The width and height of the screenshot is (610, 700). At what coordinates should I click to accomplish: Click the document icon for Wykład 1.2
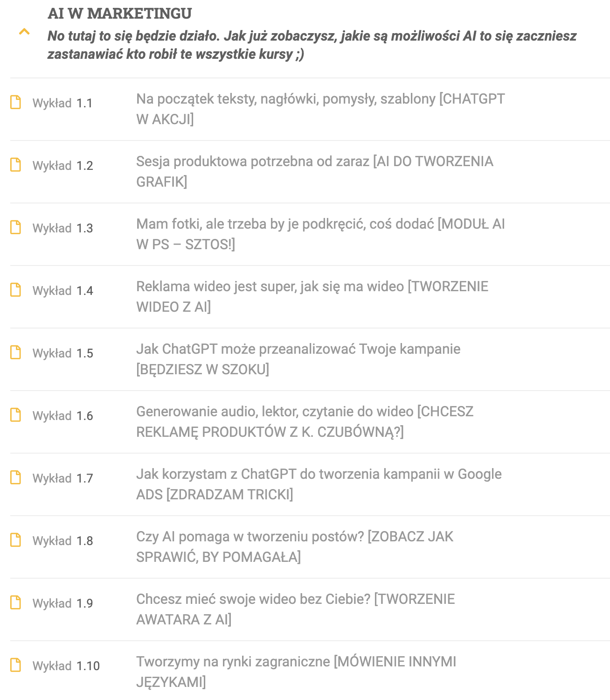[x=16, y=165]
